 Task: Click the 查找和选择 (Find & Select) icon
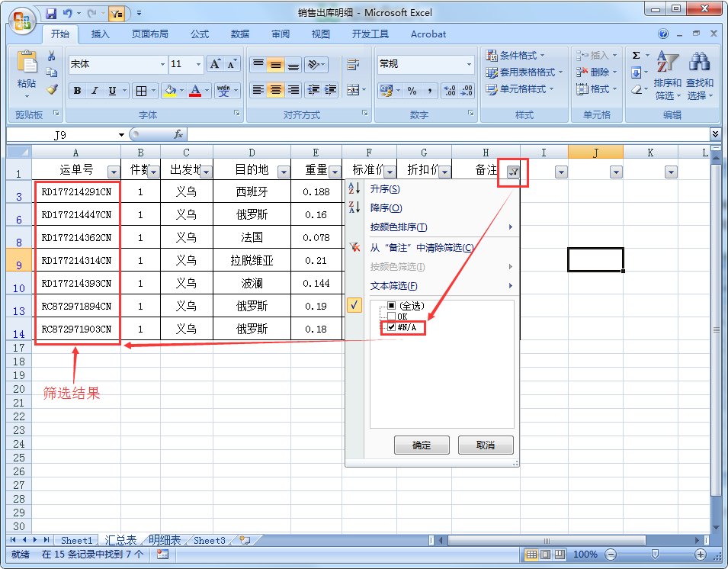click(x=697, y=76)
